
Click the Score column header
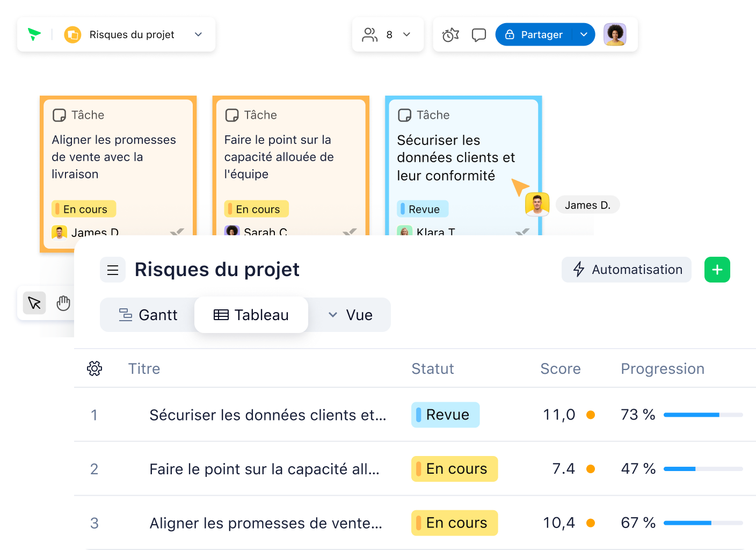[561, 368]
